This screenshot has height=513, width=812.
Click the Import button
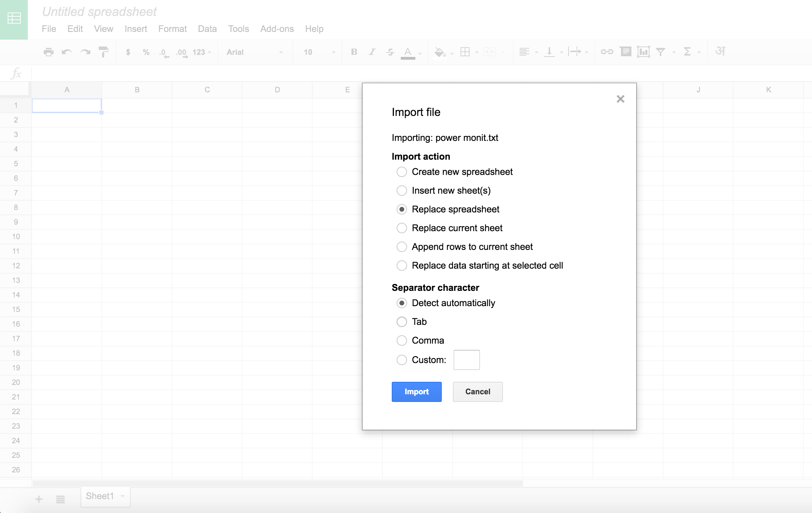tap(416, 392)
